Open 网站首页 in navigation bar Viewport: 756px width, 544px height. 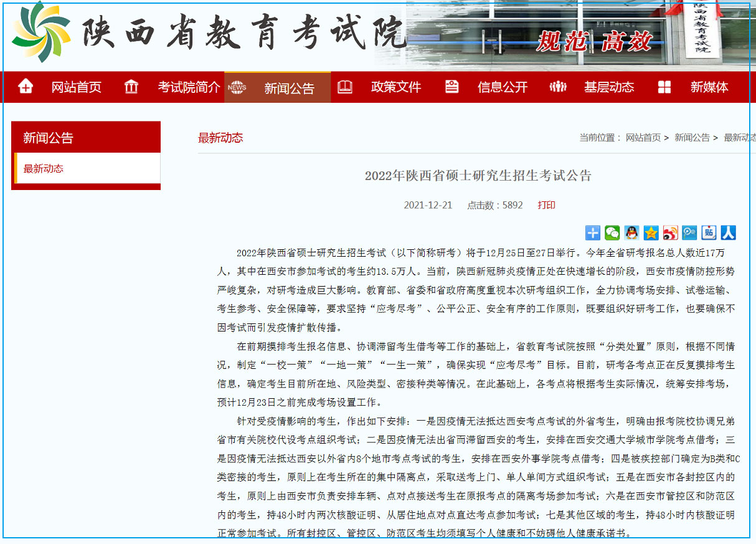76,87
